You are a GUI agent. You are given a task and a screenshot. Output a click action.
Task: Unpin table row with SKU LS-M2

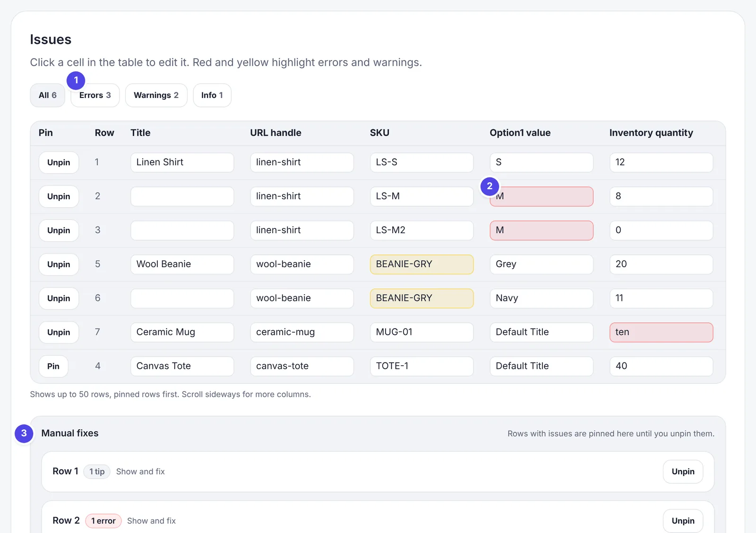(59, 230)
